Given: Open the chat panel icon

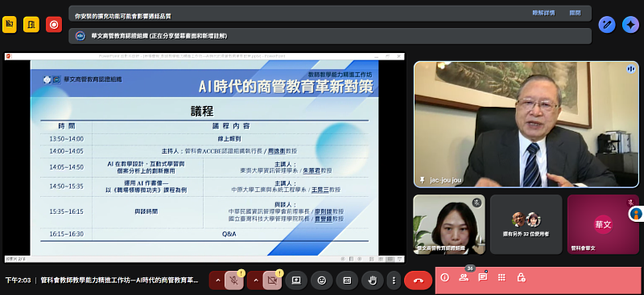Looking at the screenshot, I should pos(482,278).
